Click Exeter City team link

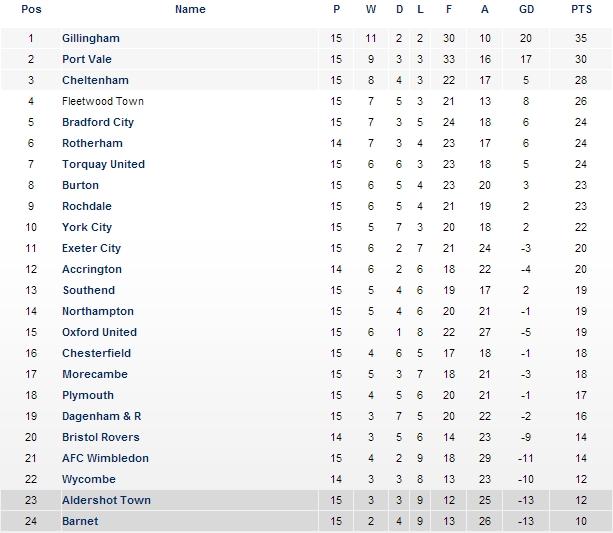[91, 248]
